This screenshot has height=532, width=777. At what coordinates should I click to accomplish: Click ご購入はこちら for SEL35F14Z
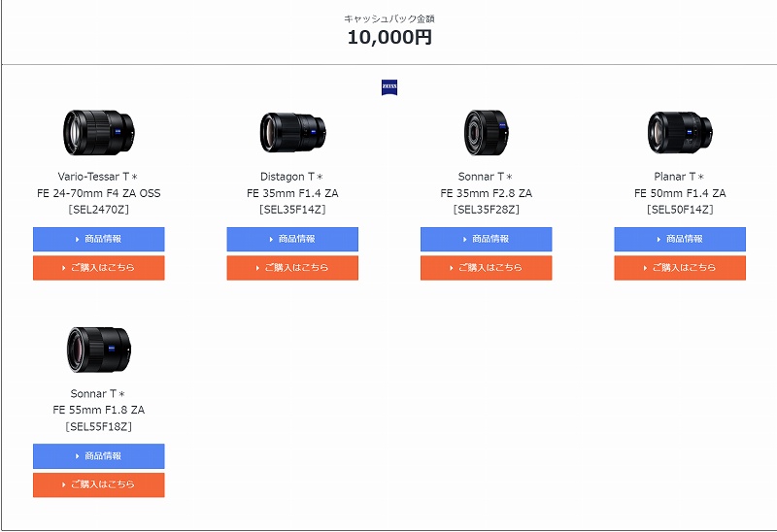(x=292, y=268)
